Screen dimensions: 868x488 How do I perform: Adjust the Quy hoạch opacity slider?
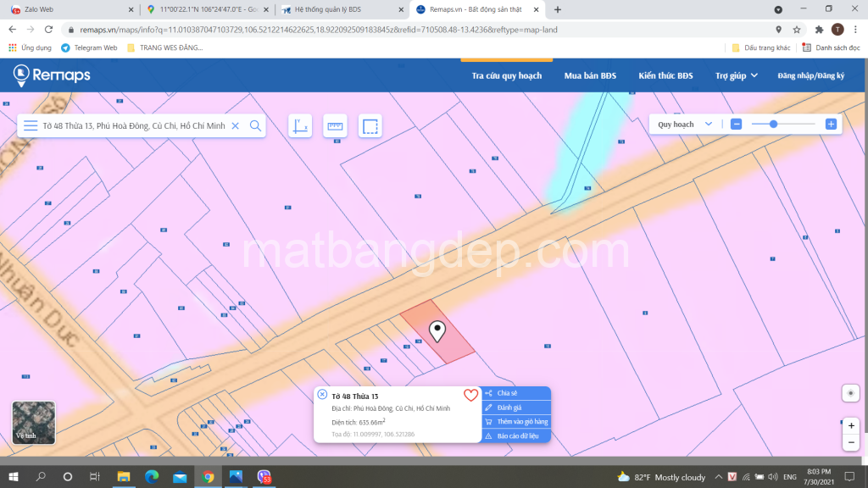tap(773, 125)
